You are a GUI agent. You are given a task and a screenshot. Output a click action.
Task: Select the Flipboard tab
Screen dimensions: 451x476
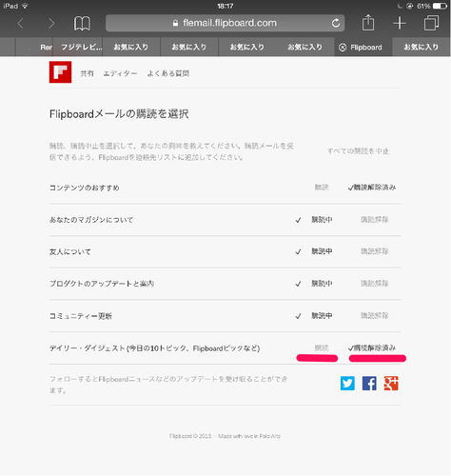363,47
